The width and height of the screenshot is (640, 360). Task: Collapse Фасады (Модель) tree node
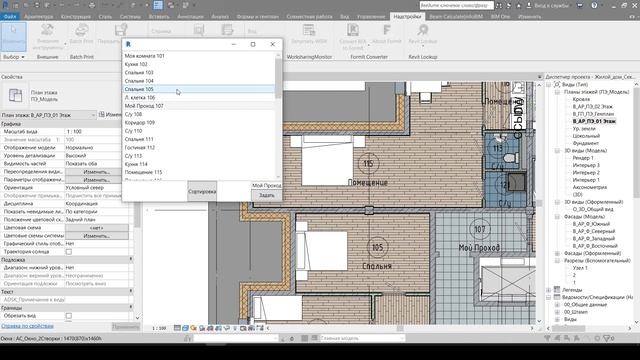557,217
